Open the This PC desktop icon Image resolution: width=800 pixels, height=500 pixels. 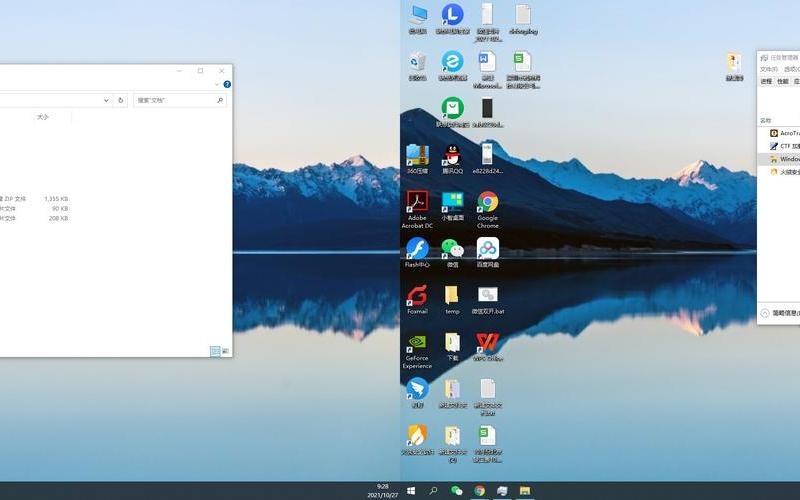click(418, 19)
